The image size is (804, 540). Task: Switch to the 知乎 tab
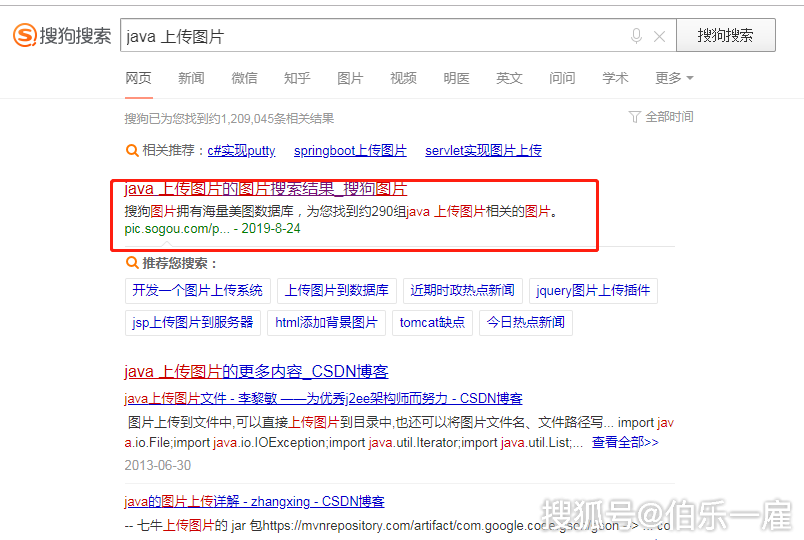(x=297, y=78)
